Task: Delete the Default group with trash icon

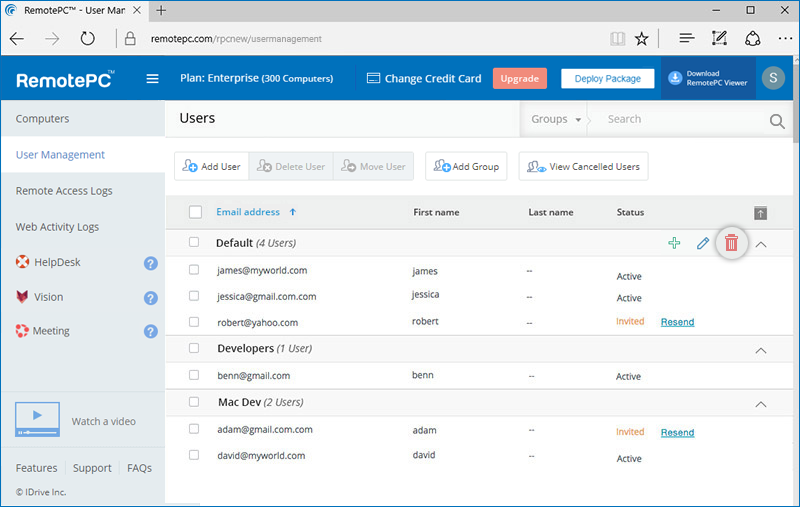Action: (x=731, y=243)
